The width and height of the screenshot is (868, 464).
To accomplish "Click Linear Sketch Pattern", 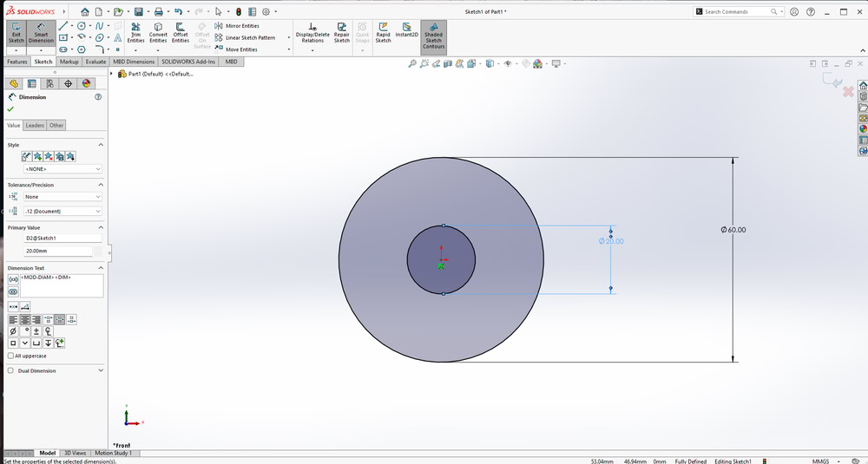I will (245, 37).
